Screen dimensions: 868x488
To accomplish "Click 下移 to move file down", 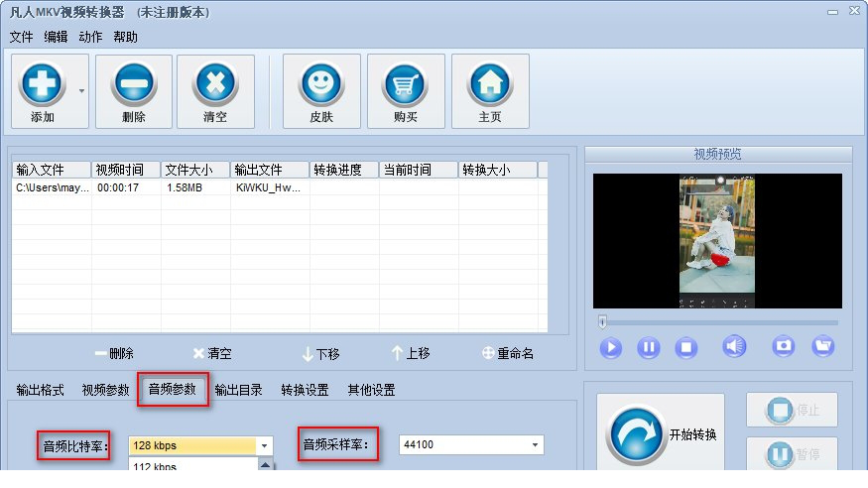I will (x=321, y=353).
